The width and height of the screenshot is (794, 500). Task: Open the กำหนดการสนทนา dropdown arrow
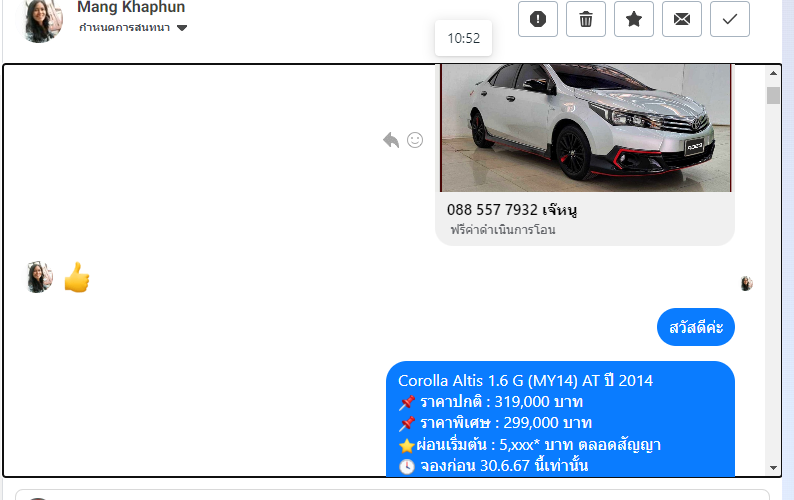[x=182, y=28]
